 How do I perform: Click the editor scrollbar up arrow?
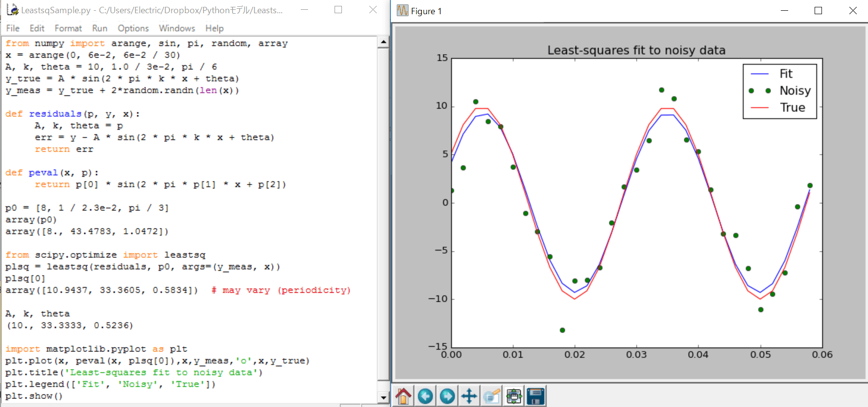tap(384, 42)
